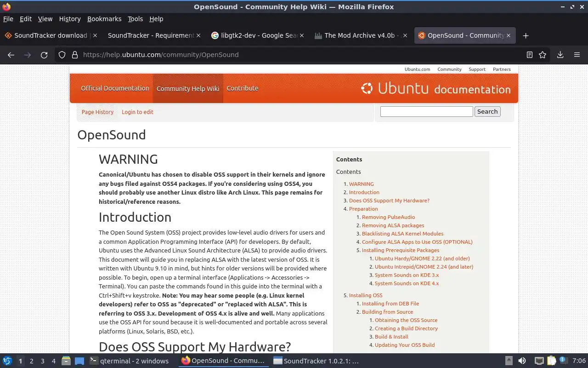Click the clock in system tray

(579, 361)
